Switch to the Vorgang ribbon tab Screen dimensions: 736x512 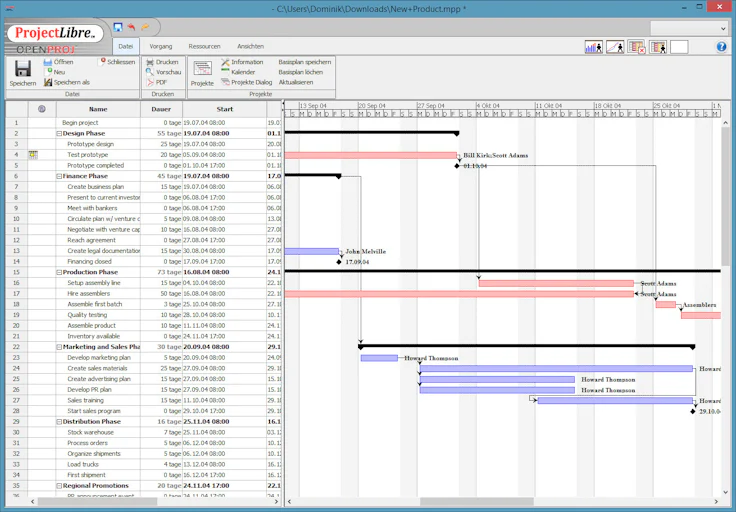[161, 46]
